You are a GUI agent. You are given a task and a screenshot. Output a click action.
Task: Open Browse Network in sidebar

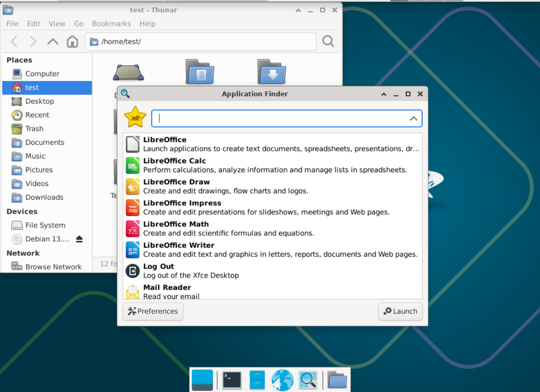47,266
